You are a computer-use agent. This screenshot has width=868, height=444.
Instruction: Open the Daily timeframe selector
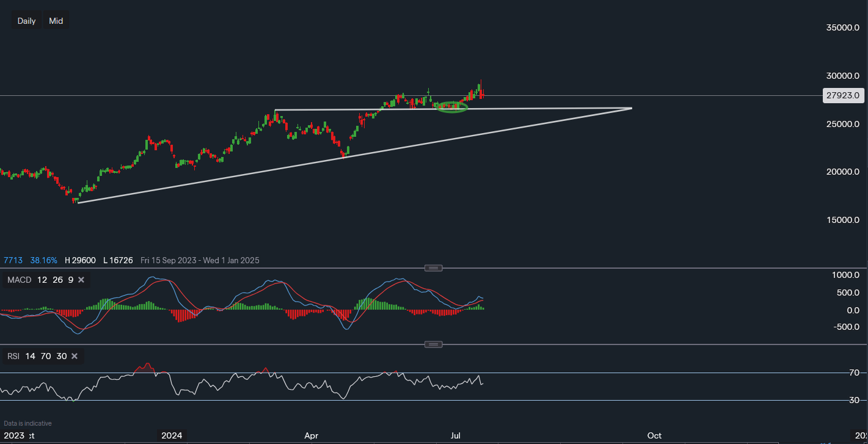[26, 20]
